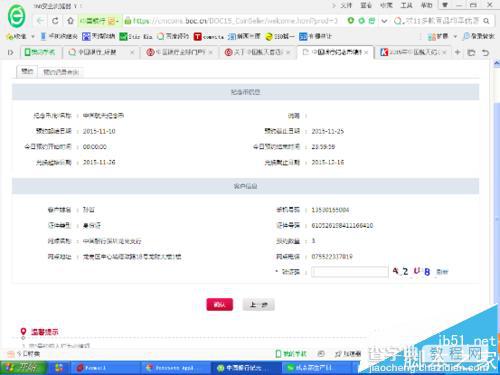Expand the extensions dropdown arrow
The width and height of the screenshot is (500, 375).
click(455, 36)
